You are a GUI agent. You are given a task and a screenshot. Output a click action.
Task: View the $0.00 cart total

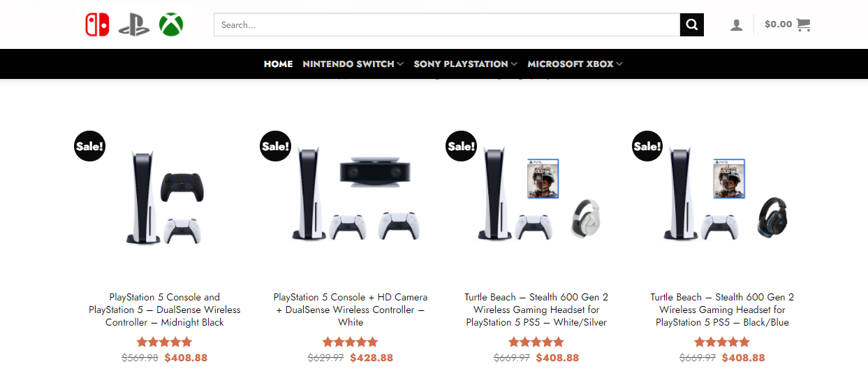coord(778,24)
